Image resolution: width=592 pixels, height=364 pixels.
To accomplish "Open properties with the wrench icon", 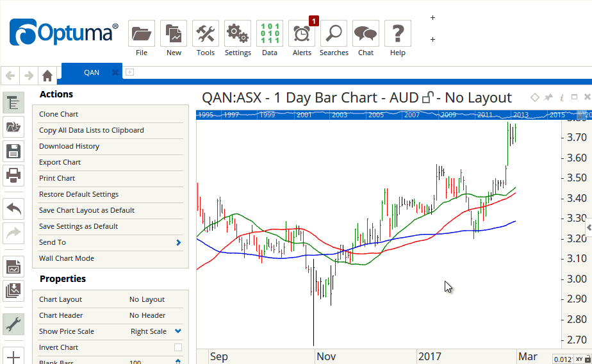I will [x=13, y=324].
